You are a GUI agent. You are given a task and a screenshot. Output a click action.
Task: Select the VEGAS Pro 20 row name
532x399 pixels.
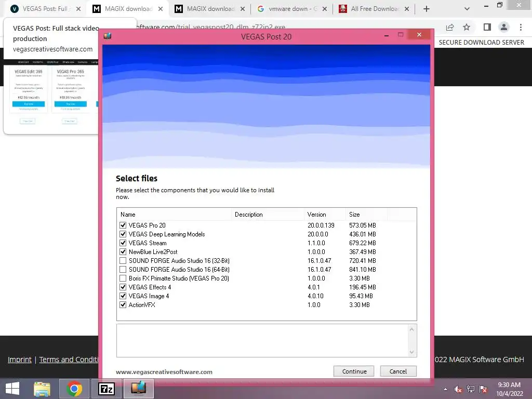147,225
